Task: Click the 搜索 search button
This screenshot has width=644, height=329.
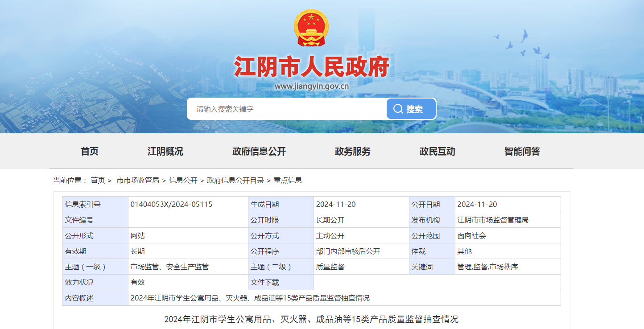Action: click(411, 109)
